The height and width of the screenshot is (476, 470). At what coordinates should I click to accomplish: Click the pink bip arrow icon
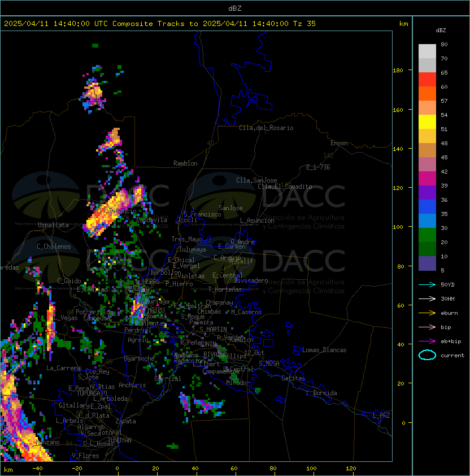[427, 327]
